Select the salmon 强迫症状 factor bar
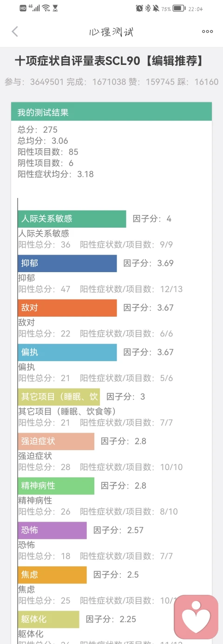The height and width of the screenshot is (644, 223). (56, 441)
